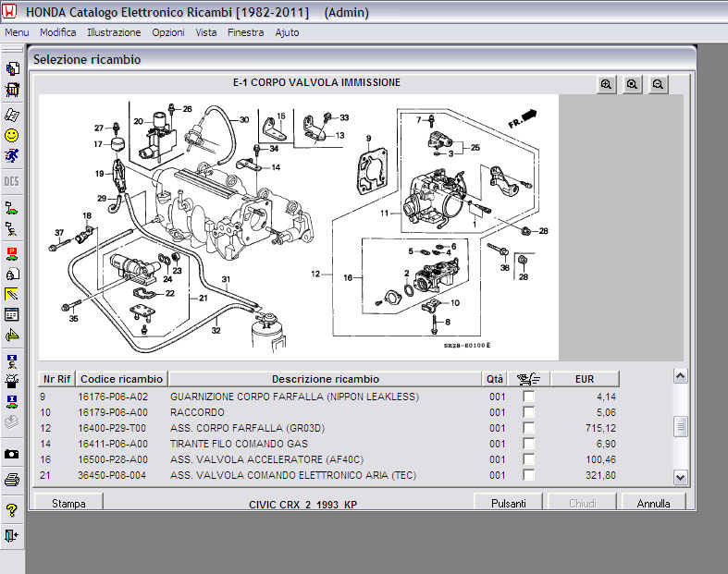
Task: Click the Honda logo in the title bar
Action: coord(9,12)
